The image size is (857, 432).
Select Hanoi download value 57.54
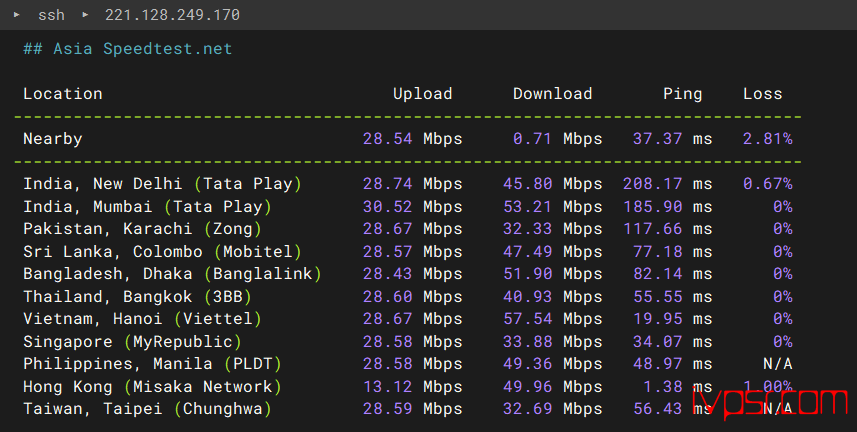(x=527, y=318)
